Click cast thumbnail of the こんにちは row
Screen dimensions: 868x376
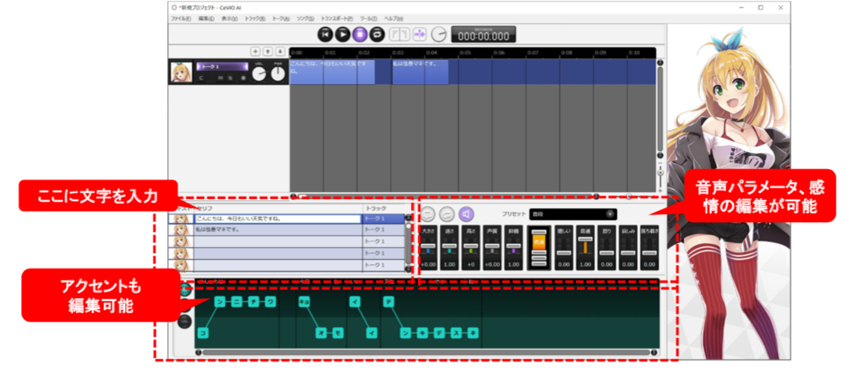tap(181, 218)
